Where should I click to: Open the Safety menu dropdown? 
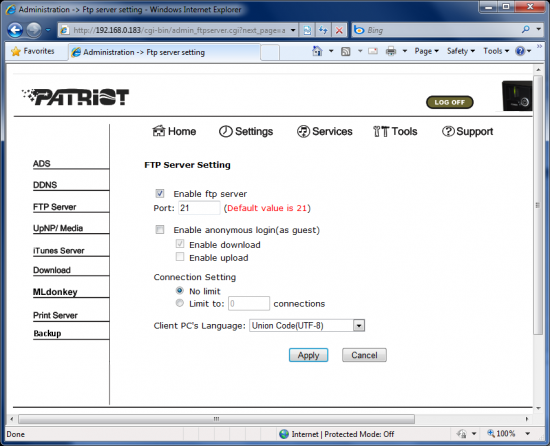pyautogui.click(x=461, y=51)
